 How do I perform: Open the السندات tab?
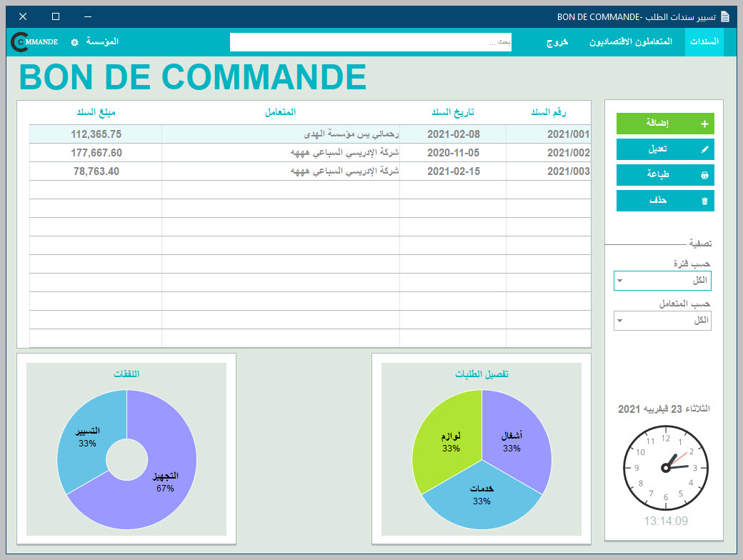coord(704,42)
